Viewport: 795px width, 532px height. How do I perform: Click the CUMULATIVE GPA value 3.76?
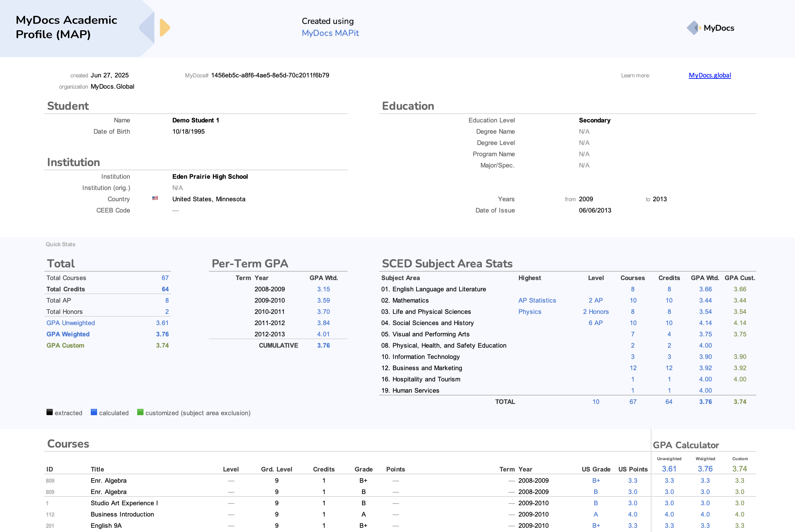coord(323,346)
